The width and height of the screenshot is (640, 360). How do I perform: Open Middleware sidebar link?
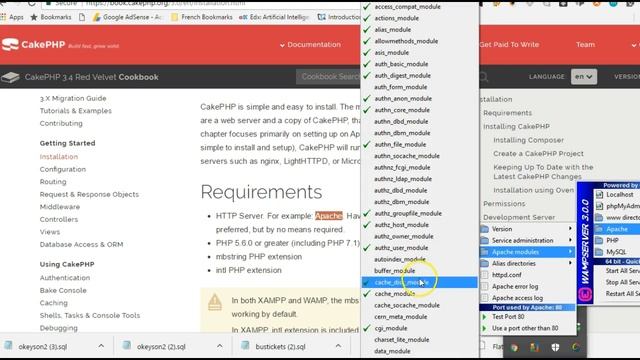60,207
